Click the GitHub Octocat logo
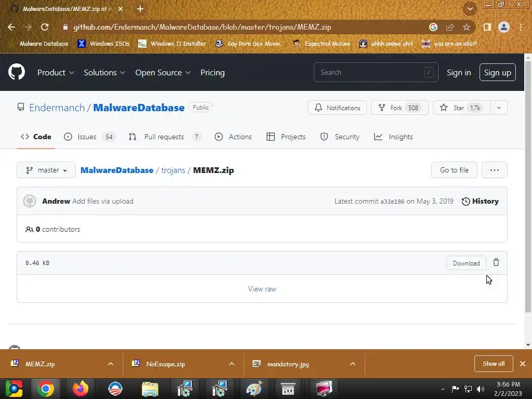The image size is (532, 399). [x=17, y=72]
